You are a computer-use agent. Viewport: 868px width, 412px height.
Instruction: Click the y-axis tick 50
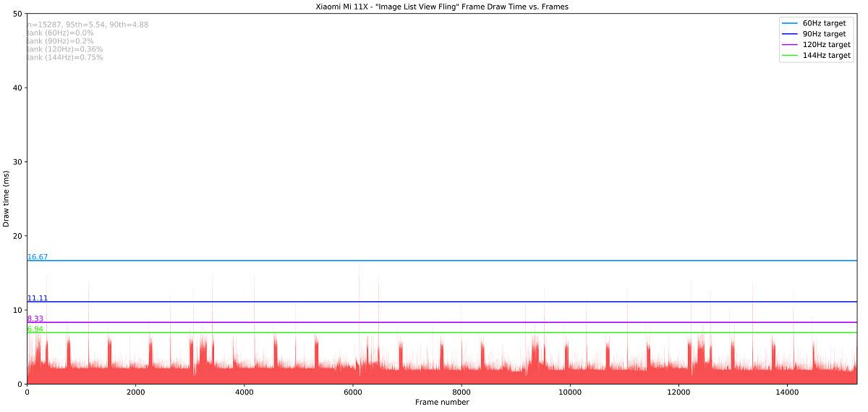pyautogui.click(x=17, y=14)
